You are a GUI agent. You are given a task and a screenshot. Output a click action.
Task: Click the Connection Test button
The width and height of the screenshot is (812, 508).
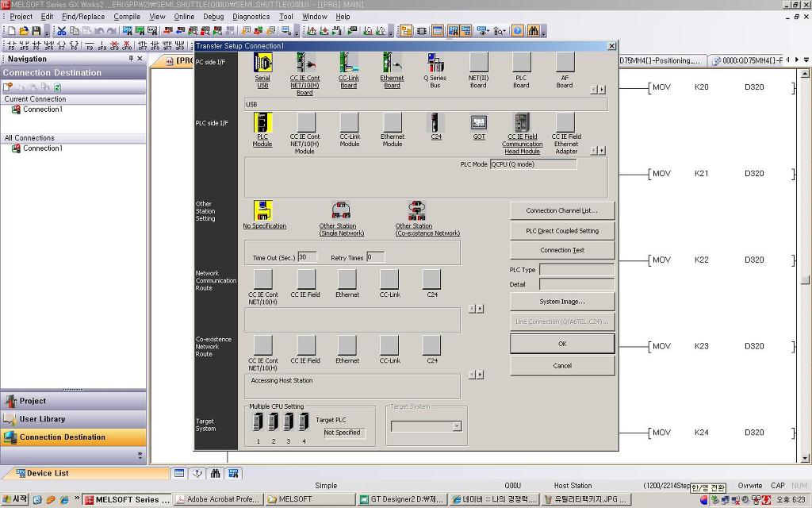[x=562, y=250]
